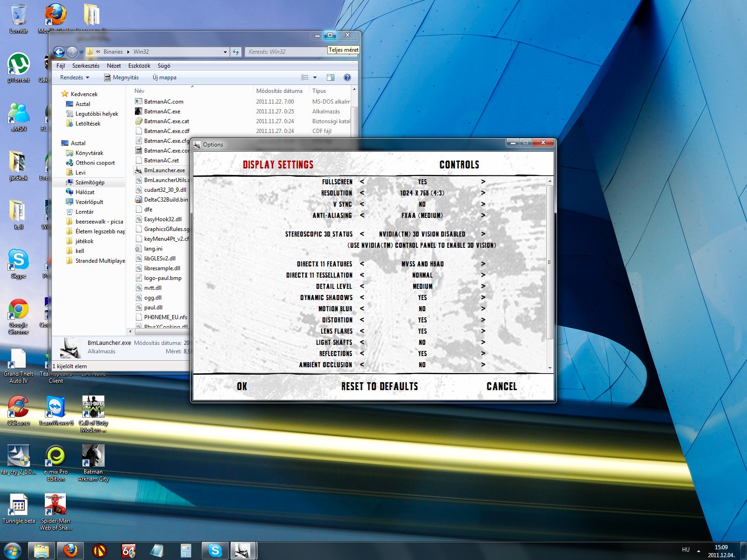The height and width of the screenshot is (560, 747).
Task: Toggle Ambient Occlusion with right arrow
Action: 483,365
